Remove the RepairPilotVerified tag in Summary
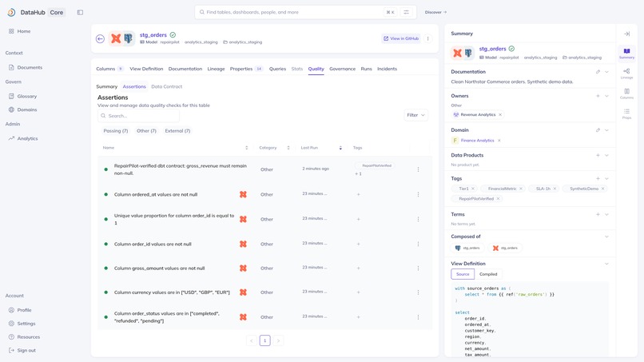Viewport: 644px width, 362px height. pyautogui.click(x=499, y=199)
